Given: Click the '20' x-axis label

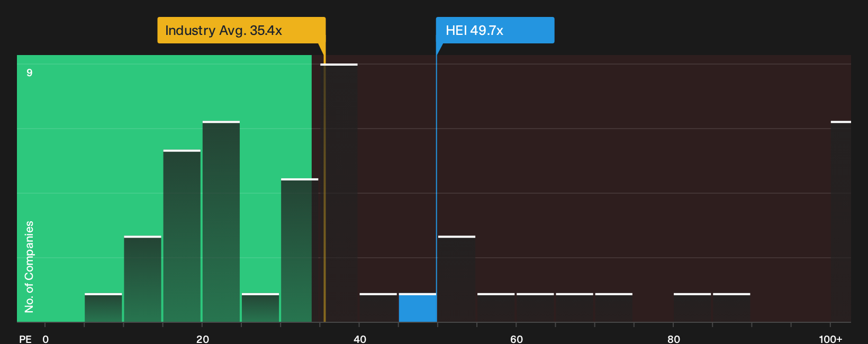Looking at the screenshot, I should coord(202,339).
